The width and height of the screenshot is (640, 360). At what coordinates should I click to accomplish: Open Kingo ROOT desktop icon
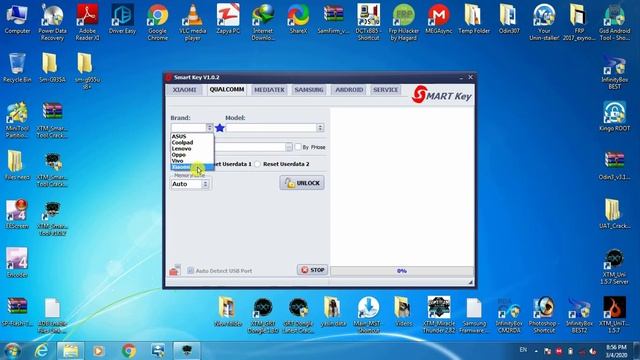pos(614,116)
